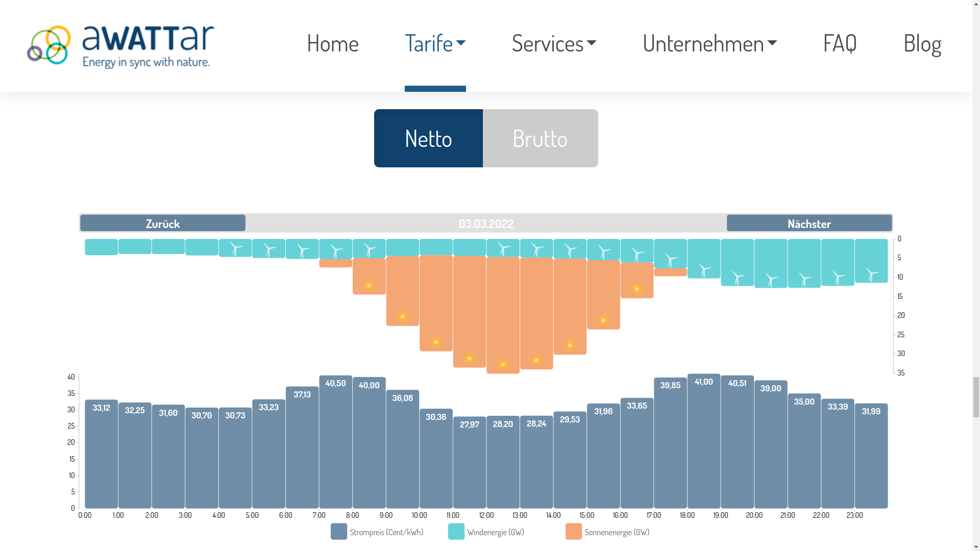Select the 28,24 price bar
The width and height of the screenshot is (980, 551).
[x=536, y=462]
